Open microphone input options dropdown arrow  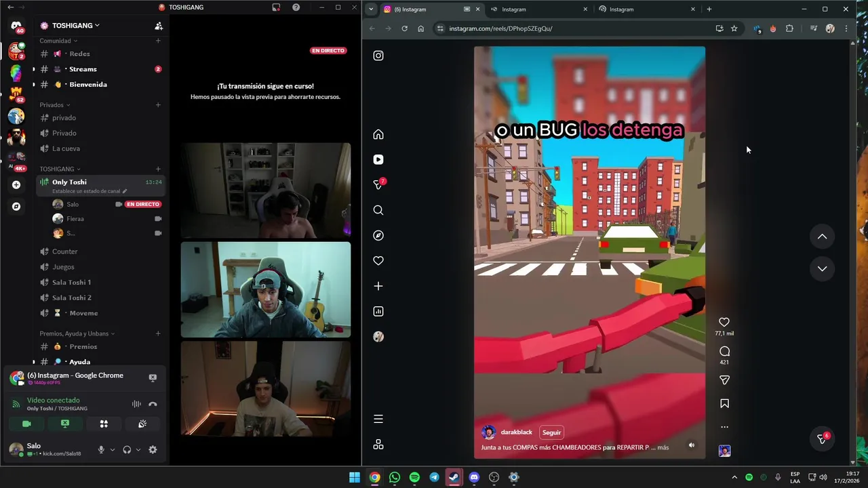point(113,449)
